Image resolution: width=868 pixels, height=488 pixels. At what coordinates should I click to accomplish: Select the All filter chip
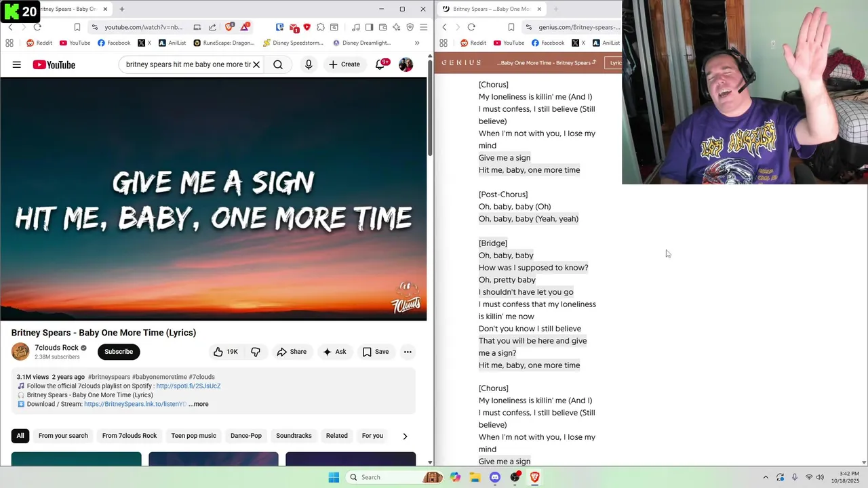point(20,436)
